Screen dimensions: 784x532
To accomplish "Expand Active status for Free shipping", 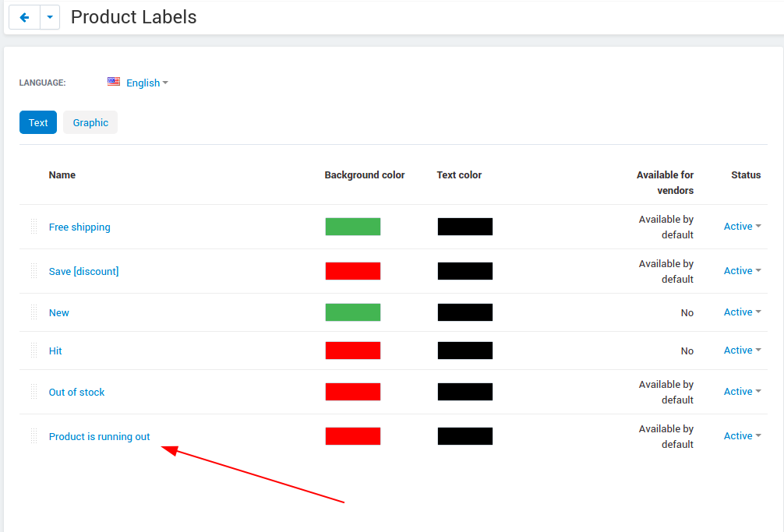I will point(743,227).
